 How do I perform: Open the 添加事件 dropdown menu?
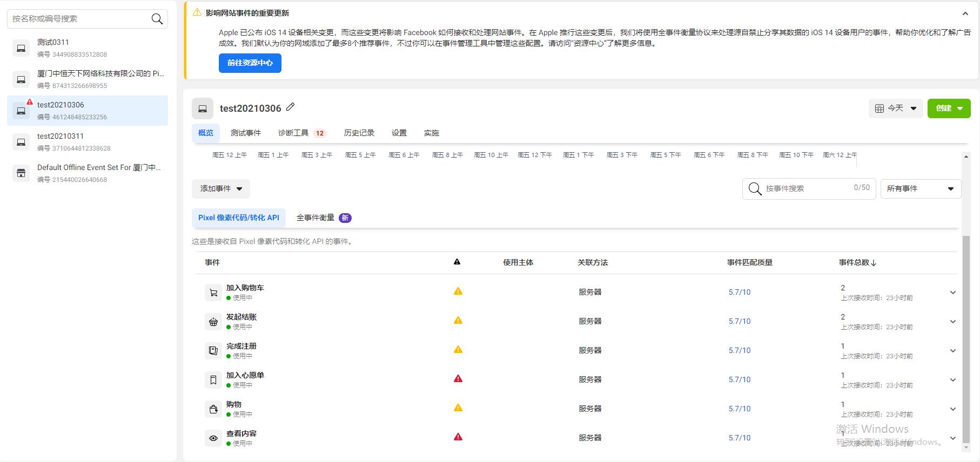221,189
